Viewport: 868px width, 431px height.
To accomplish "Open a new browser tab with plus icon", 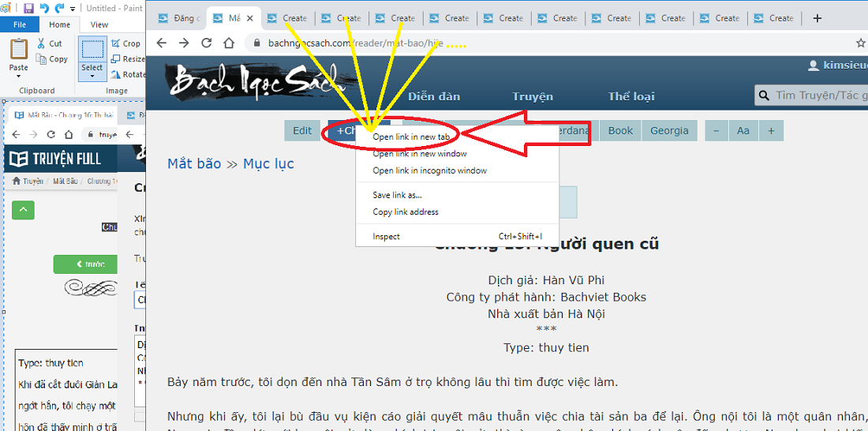I will (x=817, y=18).
